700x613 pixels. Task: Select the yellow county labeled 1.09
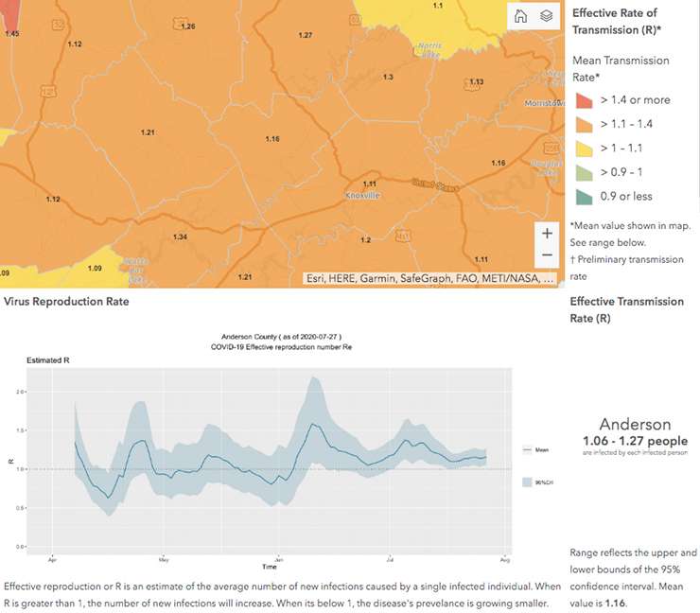click(94, 268)
